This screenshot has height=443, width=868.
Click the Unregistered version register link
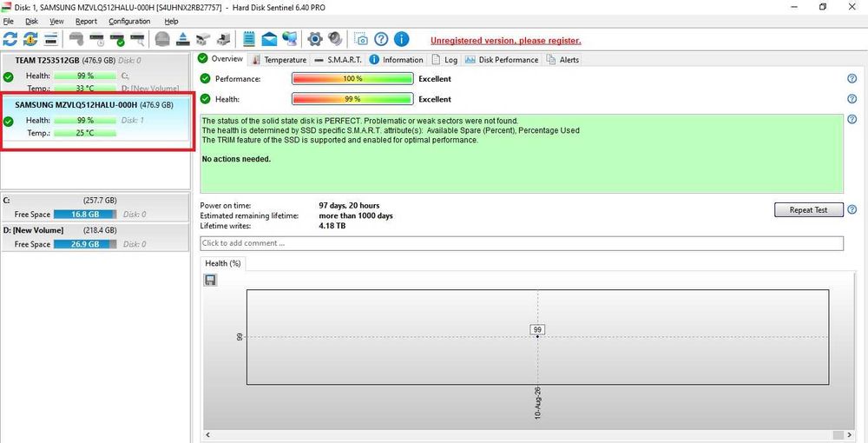pos(506,41)
